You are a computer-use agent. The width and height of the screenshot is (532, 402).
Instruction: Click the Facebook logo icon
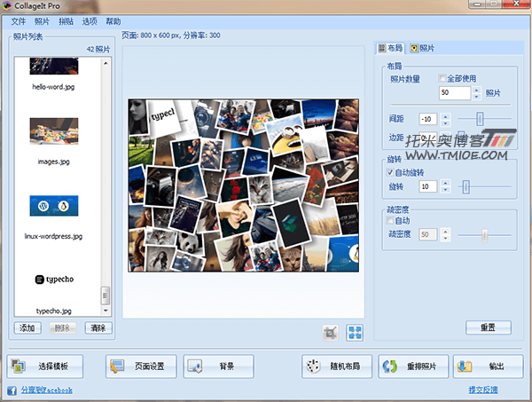click(12, 390)
